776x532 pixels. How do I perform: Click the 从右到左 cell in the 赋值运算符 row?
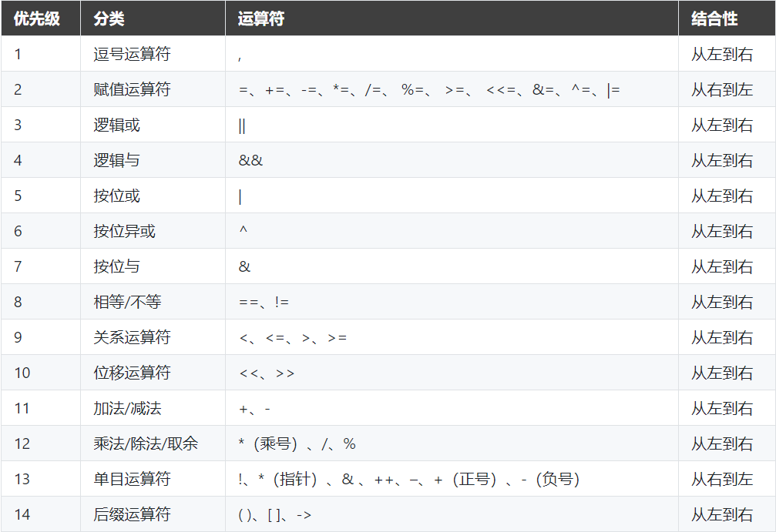[x=721, y=89]
